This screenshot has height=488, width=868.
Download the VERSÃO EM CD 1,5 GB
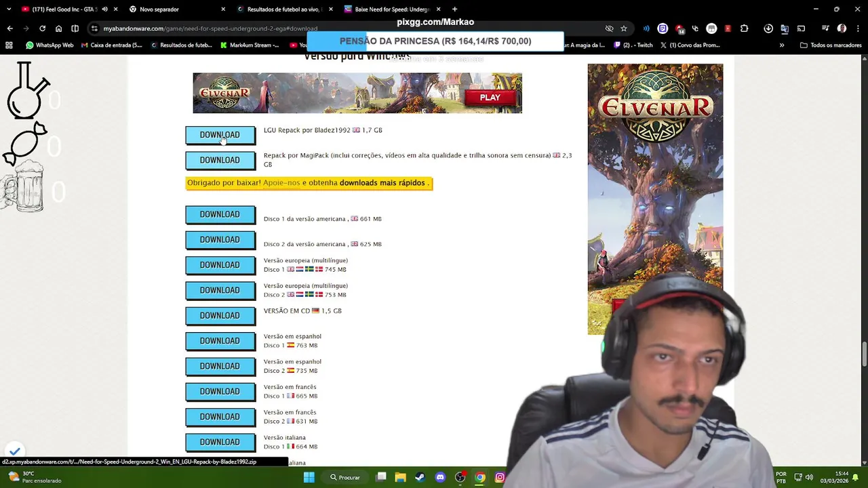[x=220, y=315]
